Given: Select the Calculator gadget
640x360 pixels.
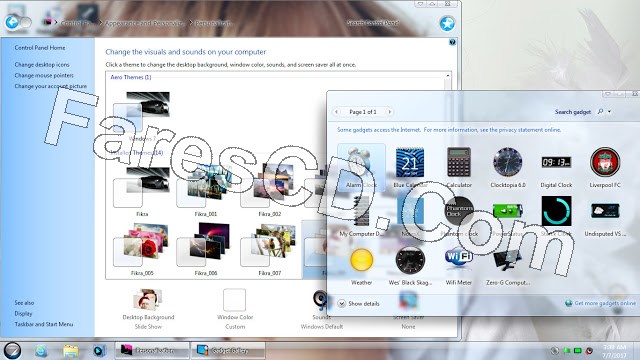Looking at the screenshot, I should pos(459,167).
